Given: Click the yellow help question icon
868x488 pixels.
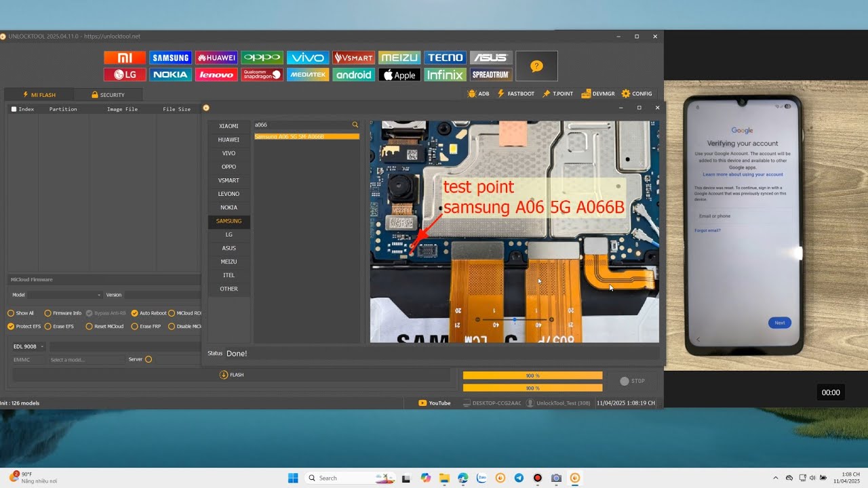Looking at the screenshot, I should 536,66.
